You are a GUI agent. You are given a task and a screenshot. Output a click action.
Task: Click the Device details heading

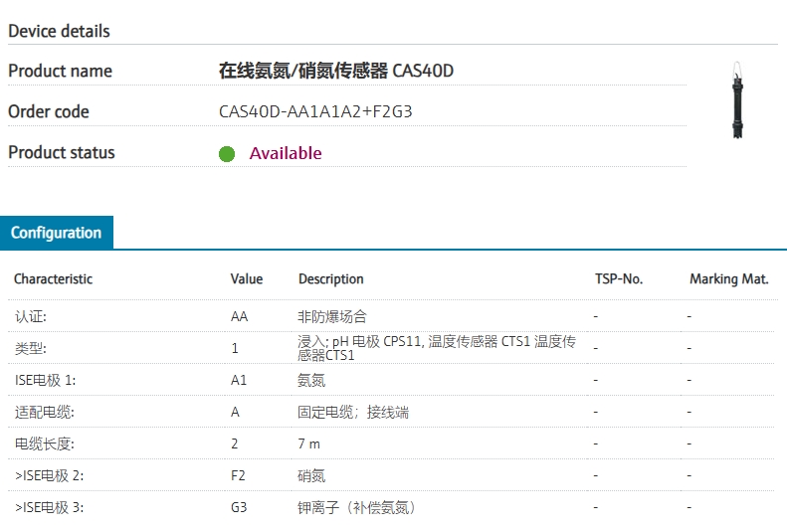[x=59, y=31]
